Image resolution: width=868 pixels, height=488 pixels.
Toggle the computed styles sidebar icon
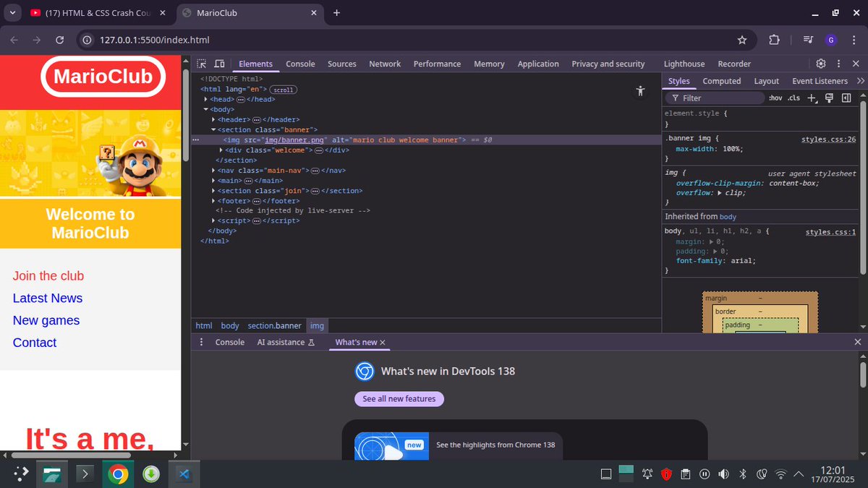(846, 98)
